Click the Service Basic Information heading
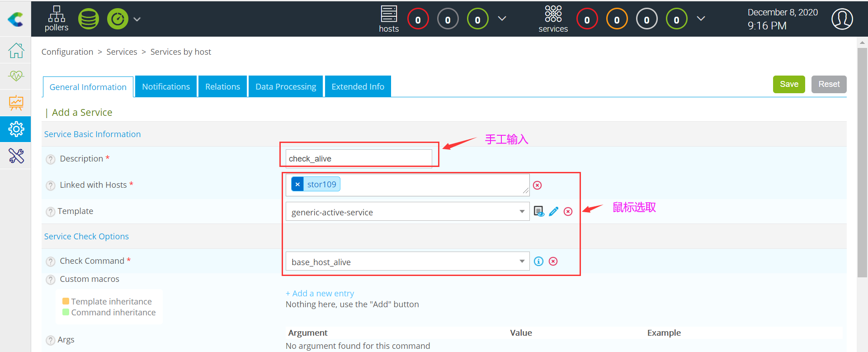Image resolution: width=868 pixels, height=352 pixels. coord(92,134)
